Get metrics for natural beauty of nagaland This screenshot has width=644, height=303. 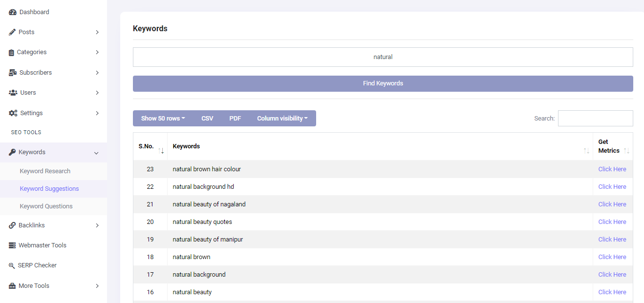tap(612, 204)
